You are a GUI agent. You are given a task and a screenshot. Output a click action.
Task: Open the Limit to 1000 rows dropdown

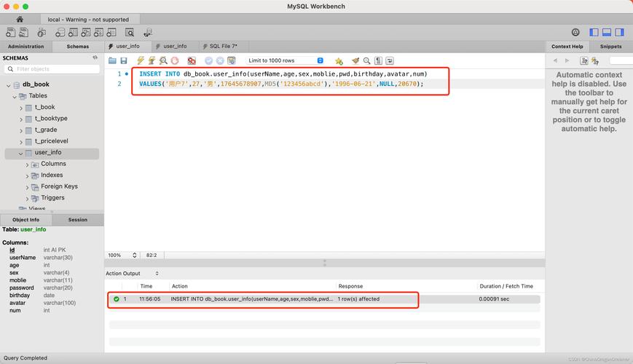[x=286, y=60]
